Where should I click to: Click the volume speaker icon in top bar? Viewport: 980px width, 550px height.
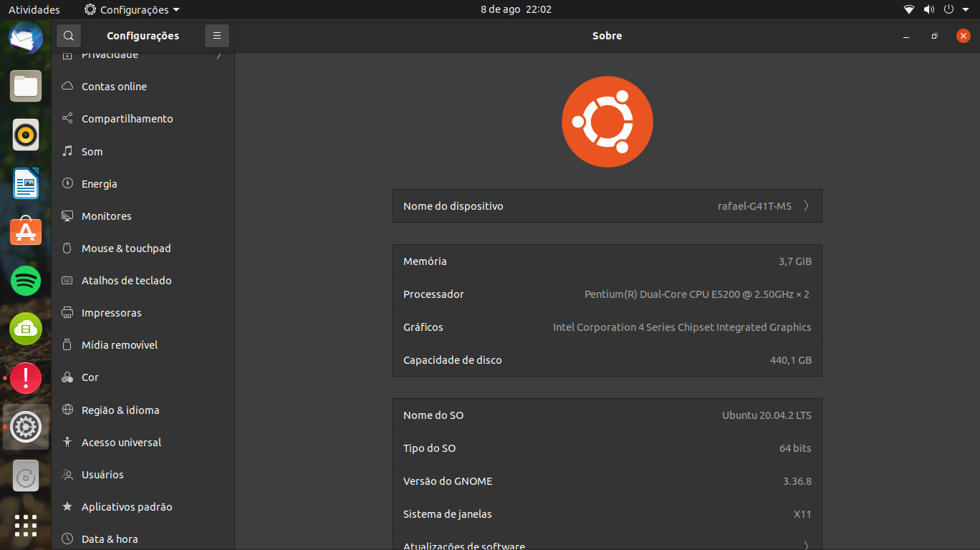929,9
